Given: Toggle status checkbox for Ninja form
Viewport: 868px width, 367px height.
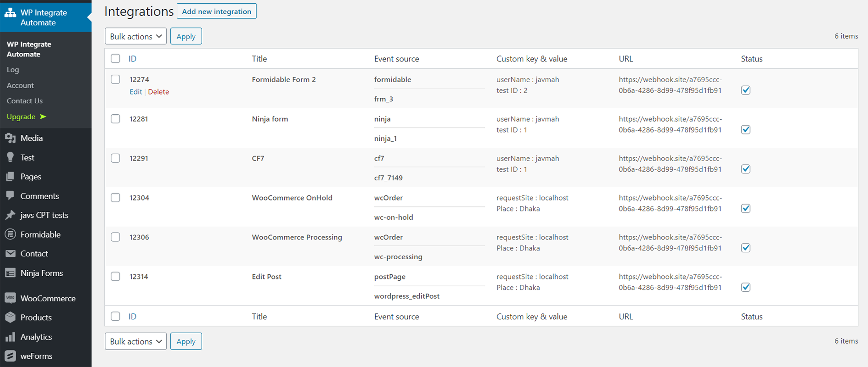Looking at the screenshot, I should [746, 130].
